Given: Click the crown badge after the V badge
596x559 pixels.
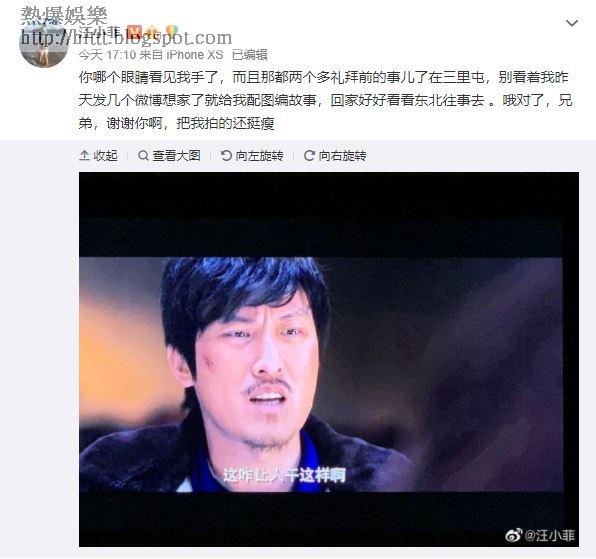Looking at the screenshot, I should pos(152,32).
